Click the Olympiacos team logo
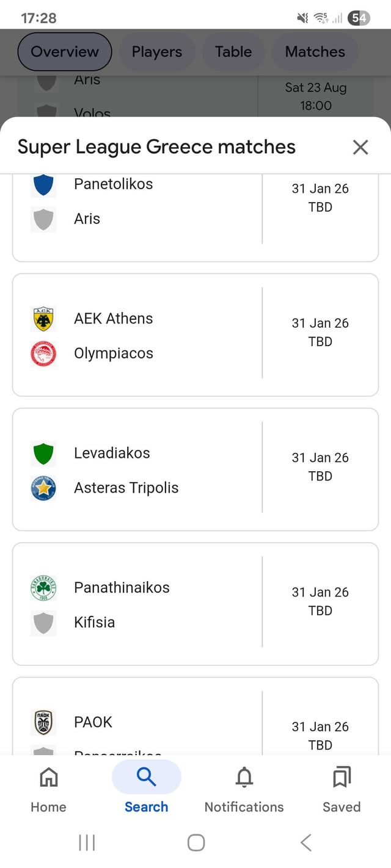The width and height of the screenshot is (391, 868). click(43, 353)
